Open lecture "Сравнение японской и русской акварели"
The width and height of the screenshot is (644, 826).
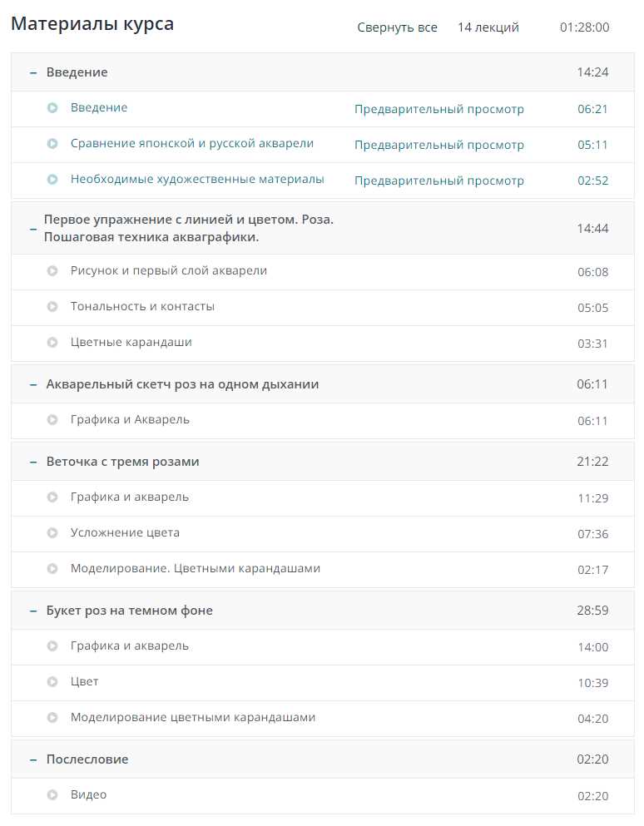191,144
